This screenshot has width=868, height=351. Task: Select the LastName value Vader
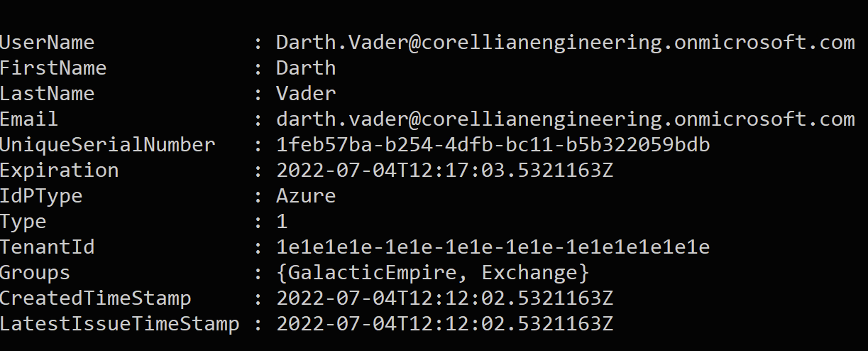[x=306, y=94]
